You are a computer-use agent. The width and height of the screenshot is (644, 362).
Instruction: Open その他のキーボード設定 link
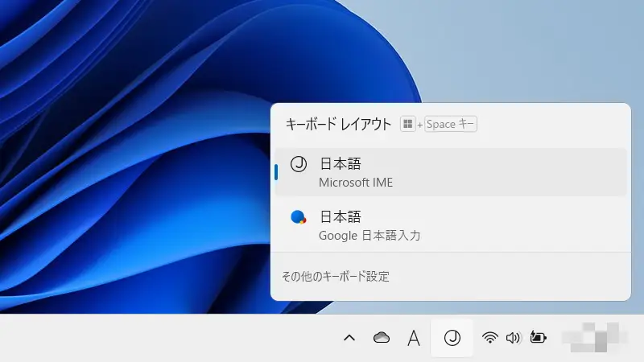click(x=336, y=276)
